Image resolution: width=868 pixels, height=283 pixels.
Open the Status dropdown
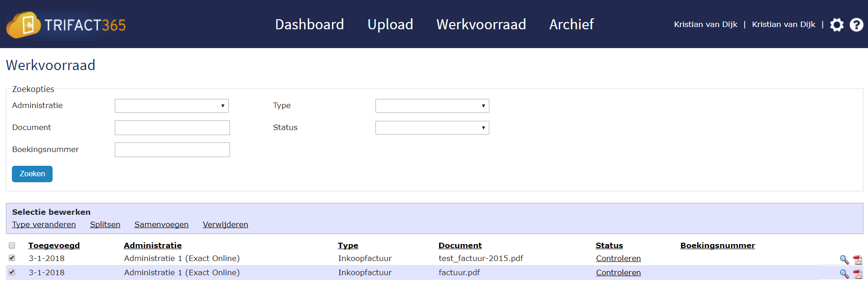coord(432,127)
